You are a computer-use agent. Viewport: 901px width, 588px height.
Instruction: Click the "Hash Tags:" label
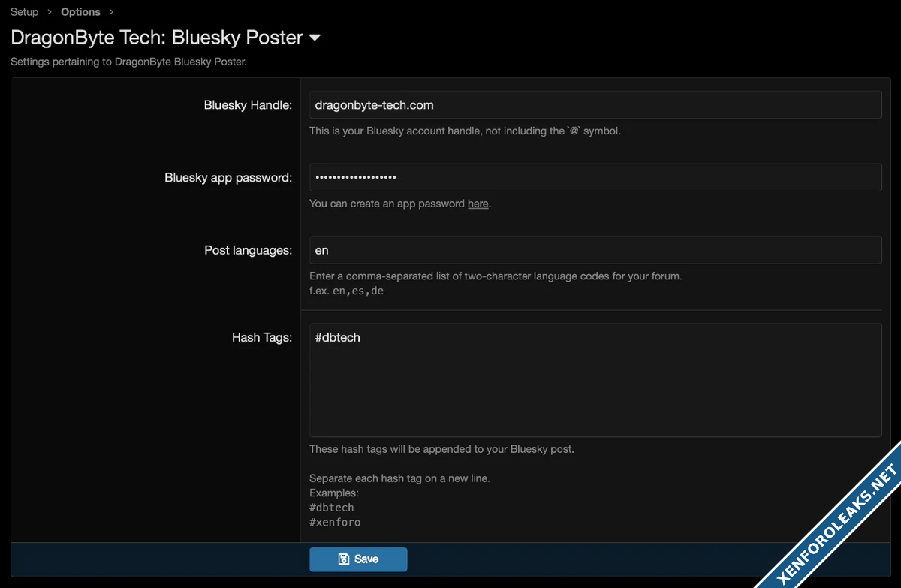261,338
